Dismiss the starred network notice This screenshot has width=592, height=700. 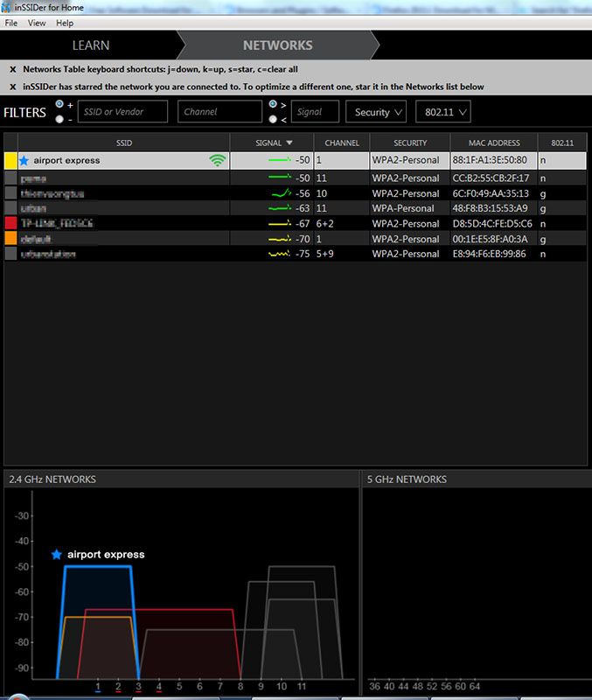point(13,87)
